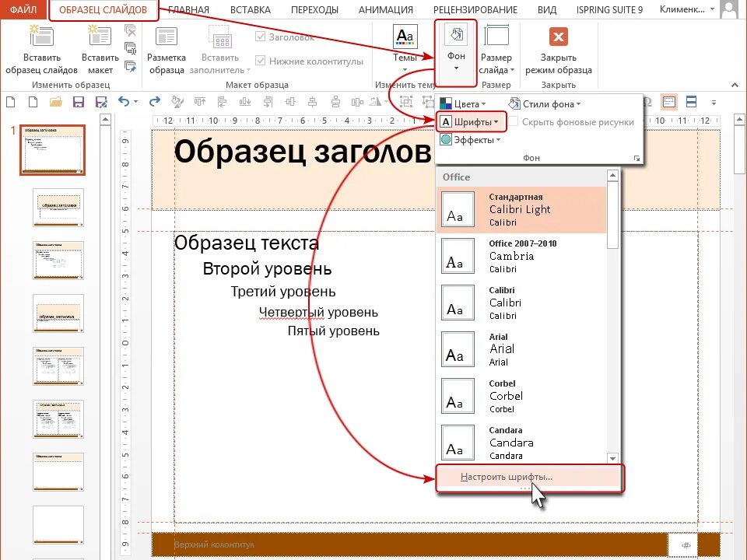This screenshot has width=747, height=560.
Task: Select the Corbel font set
Action: [x=521, y=396]
